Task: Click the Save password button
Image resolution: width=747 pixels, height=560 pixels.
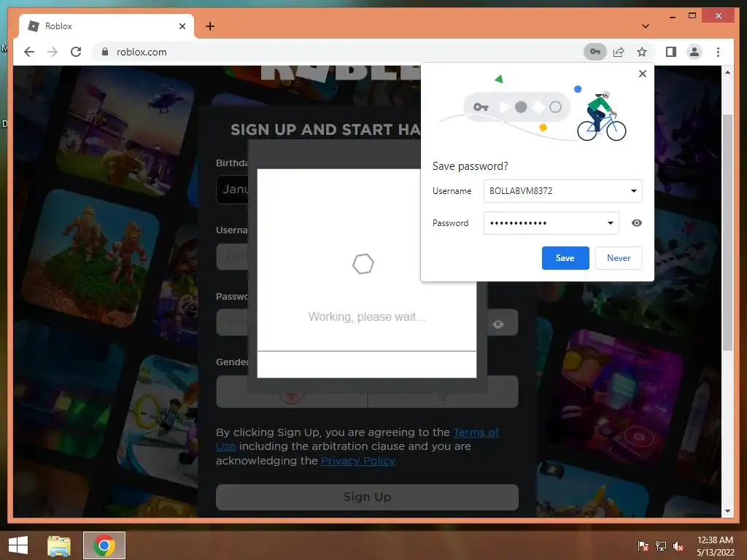Action: (x=565, y=258)
